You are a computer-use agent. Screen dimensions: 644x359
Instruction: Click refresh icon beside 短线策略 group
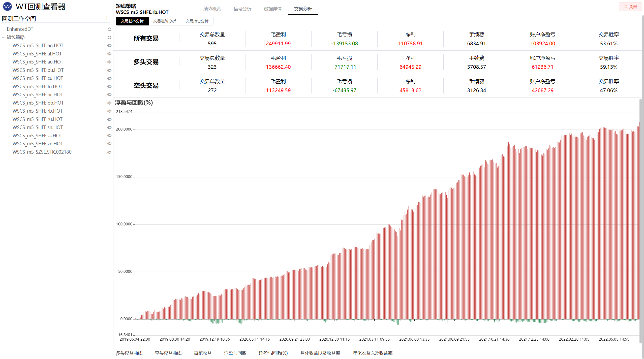tap(109, 38)
